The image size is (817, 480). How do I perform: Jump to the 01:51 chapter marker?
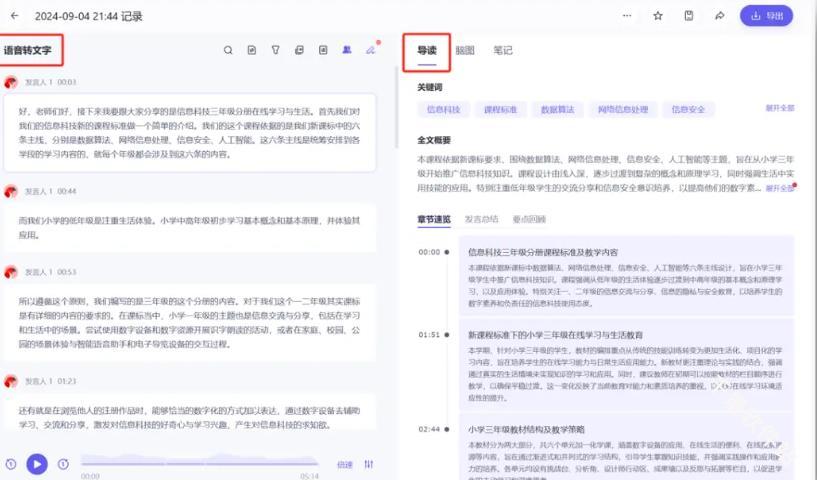(429, 335)
